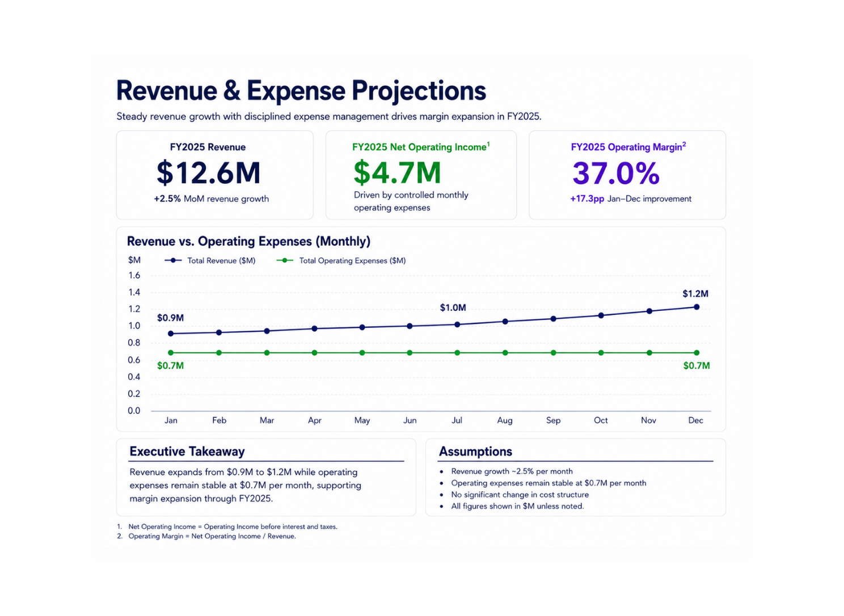
Task: Click "No significant change in cost structure" bullet
Action: (x=520, y=495)
